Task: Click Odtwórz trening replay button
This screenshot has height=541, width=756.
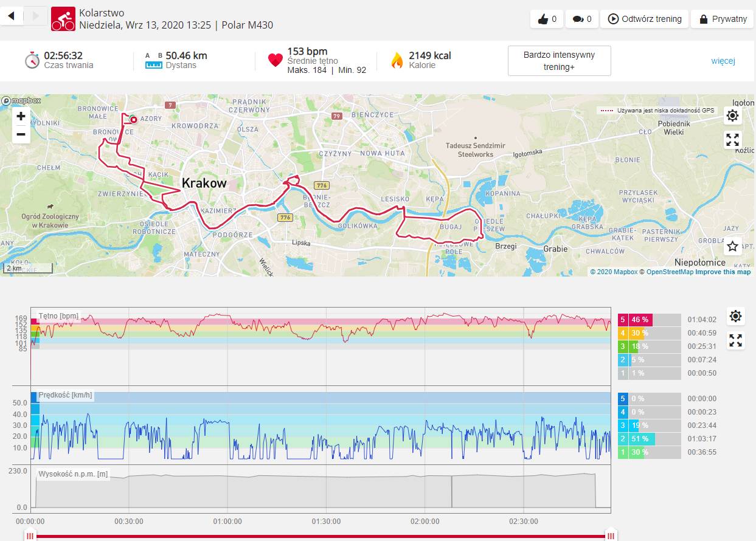Action: (645, 19)
